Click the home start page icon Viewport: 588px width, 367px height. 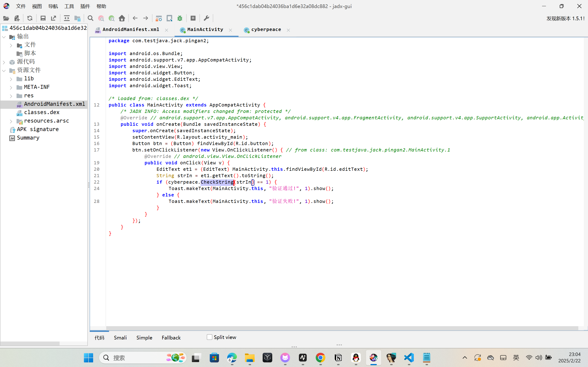122,18
